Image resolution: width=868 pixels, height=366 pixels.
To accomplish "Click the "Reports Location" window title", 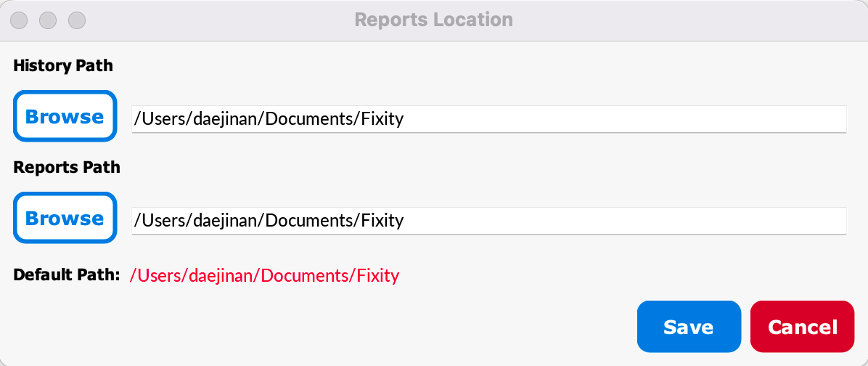I will coord(433,20).
